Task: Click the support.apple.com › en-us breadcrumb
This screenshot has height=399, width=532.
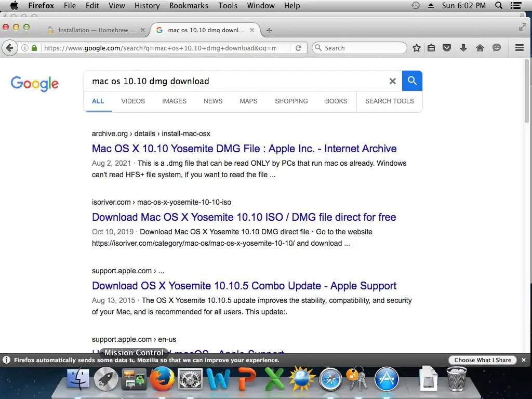Action: [134, 339]
